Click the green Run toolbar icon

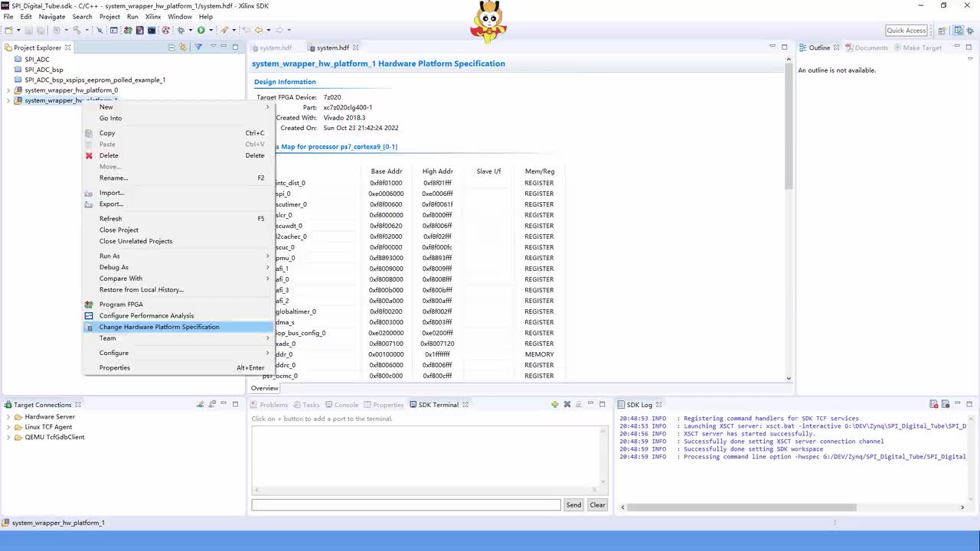pos(201,30)
